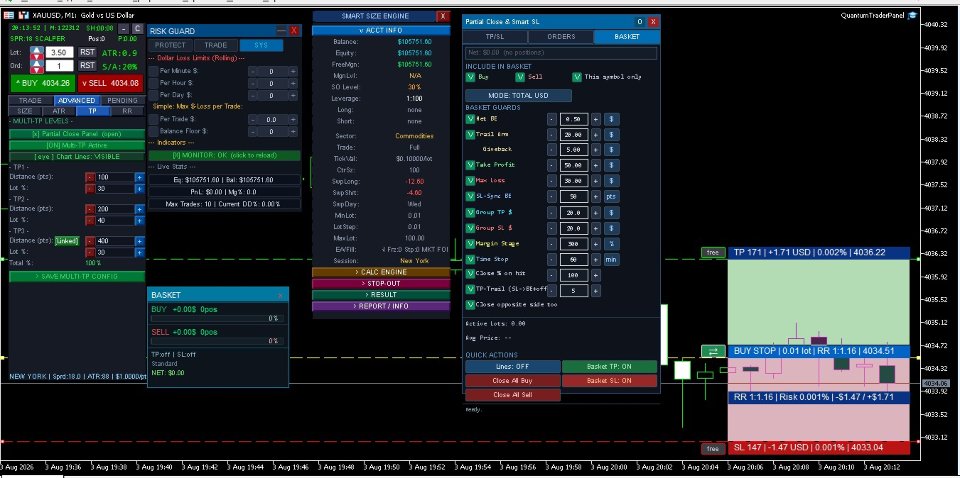960x478 pixels.
Task: Minimize the Risk Guard panel
Action: [281, 30]
